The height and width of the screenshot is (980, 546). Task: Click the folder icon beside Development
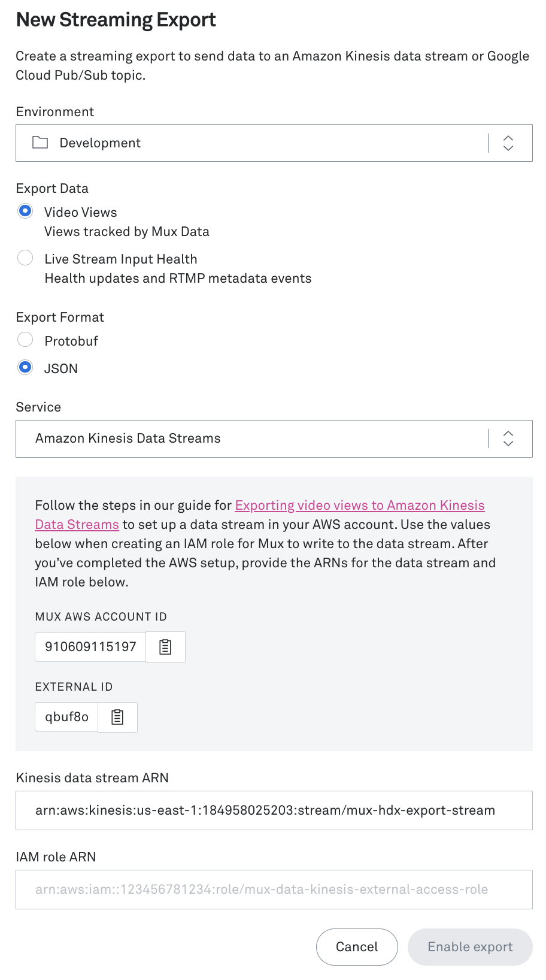(x=40, y=143)
